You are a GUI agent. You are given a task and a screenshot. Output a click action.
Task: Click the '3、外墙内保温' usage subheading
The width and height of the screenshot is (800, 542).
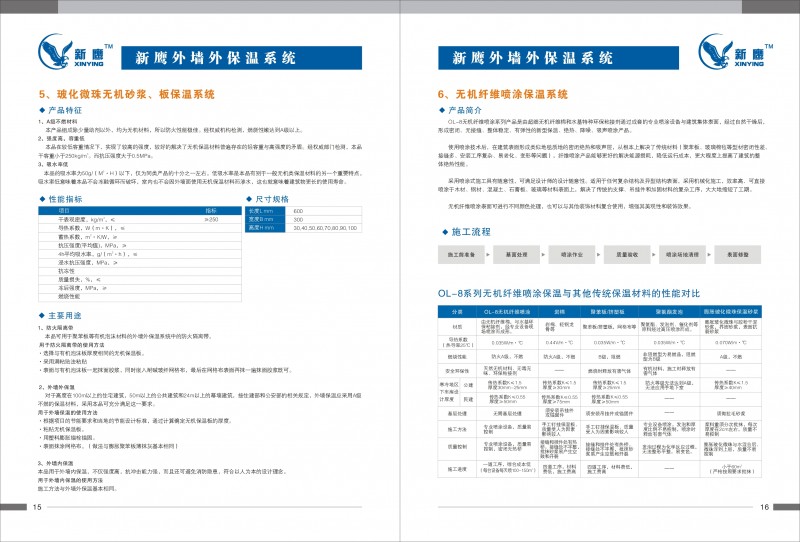coord(56,463)
